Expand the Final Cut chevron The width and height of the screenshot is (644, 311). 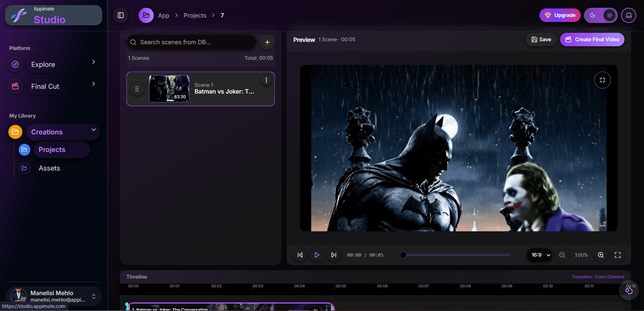point(94,84)
